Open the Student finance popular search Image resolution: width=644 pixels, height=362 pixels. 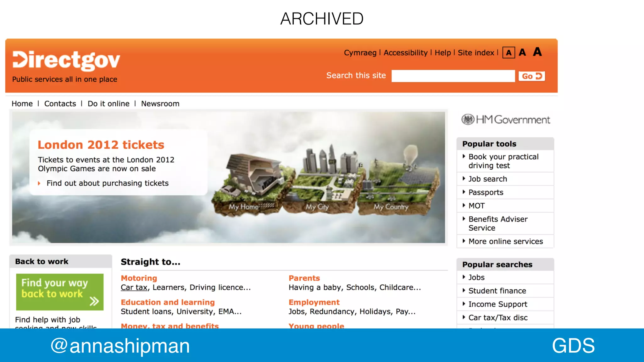coord(497,291)
